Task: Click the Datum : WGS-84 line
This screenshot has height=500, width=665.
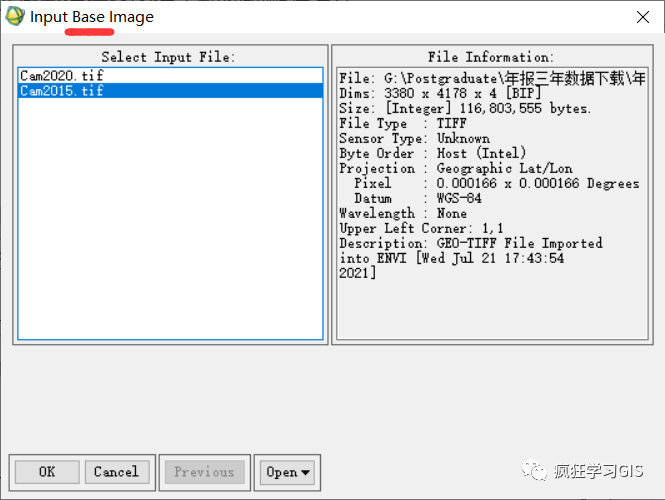Action: (x=418, y=198)
